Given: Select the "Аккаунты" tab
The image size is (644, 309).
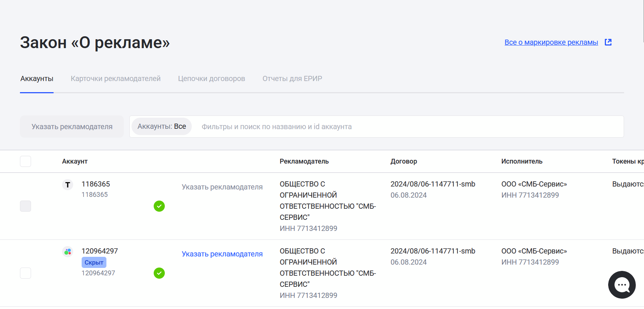Looking at the screenshot, I should coord(37,78).
